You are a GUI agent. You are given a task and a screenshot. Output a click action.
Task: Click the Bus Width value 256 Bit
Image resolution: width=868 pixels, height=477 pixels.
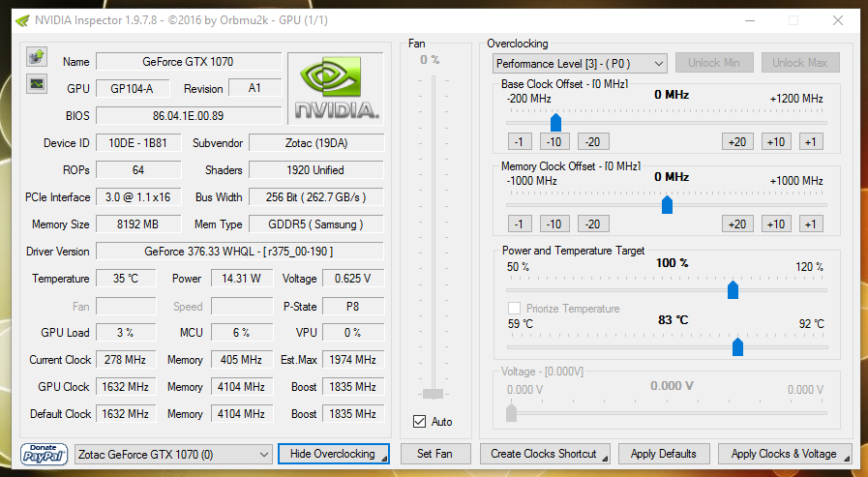[316, 197]
